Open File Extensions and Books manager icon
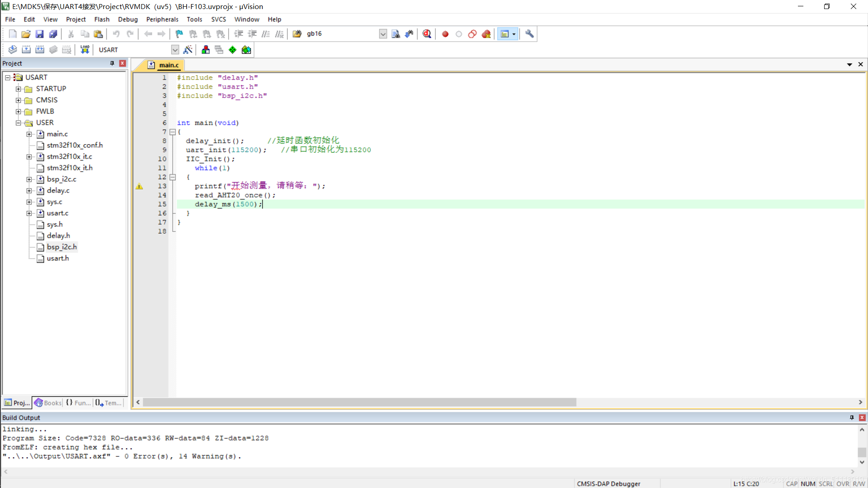Screen dimensions: 868x488 pos(206,50)
